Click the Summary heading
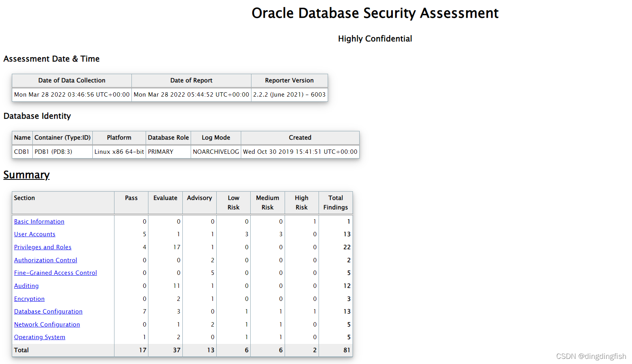 pyautogui.click(x=26, y=175)
